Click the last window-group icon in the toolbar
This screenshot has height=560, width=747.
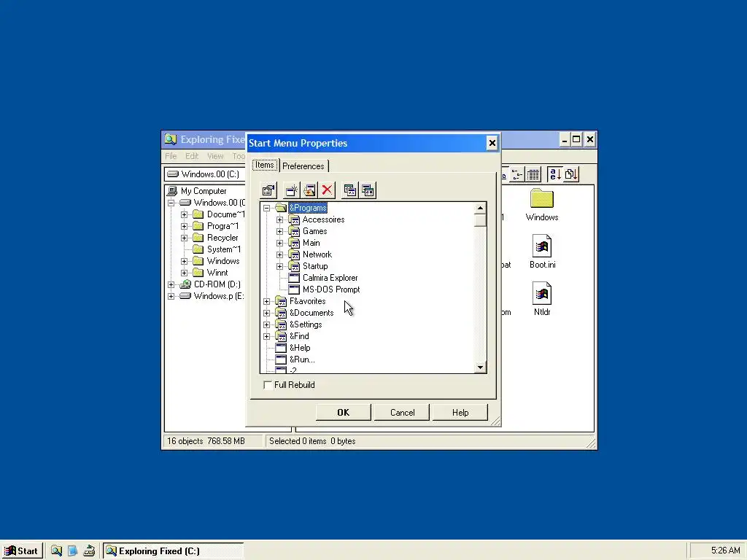[x=368, y=190]
